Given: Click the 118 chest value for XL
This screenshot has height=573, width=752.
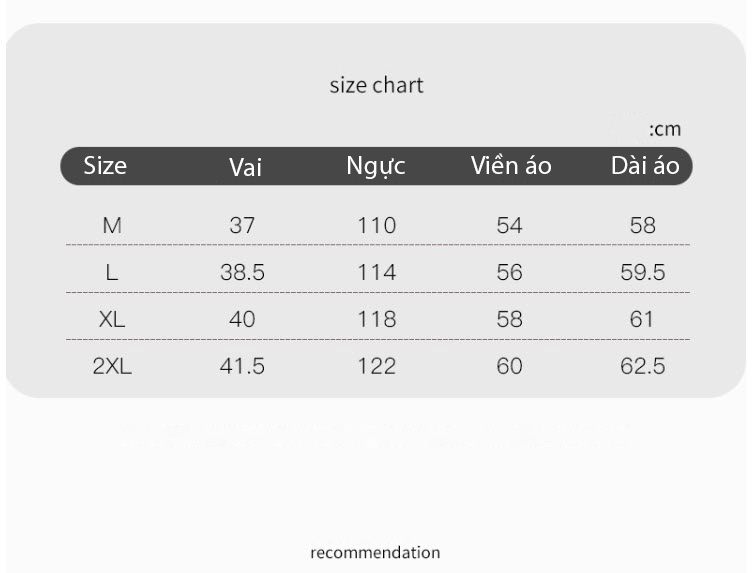Looking at the screenshot, I should [x=377, y=319].
